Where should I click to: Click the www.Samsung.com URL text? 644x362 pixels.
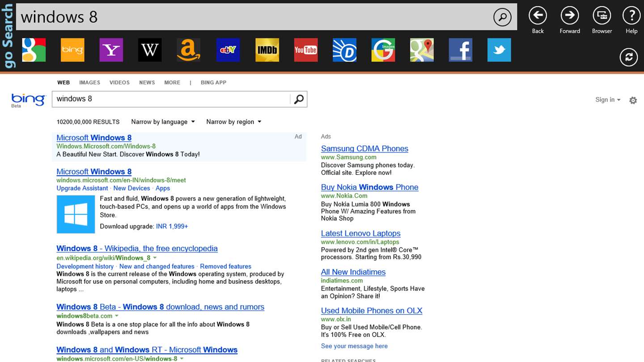pyautogui.click(x=349, y=157)
